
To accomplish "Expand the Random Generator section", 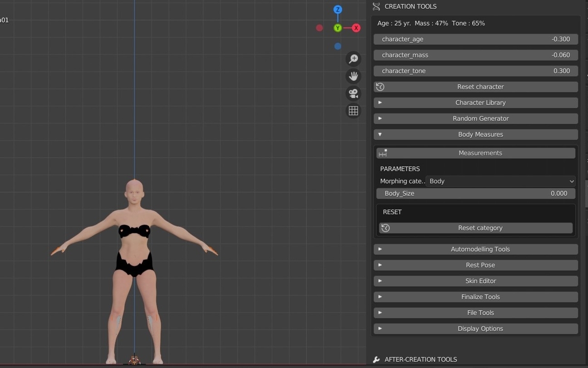I will point(476,119).
